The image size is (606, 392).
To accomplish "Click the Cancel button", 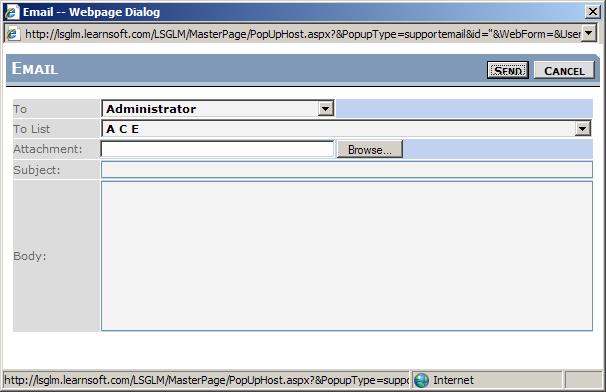I will coord(564,70).
